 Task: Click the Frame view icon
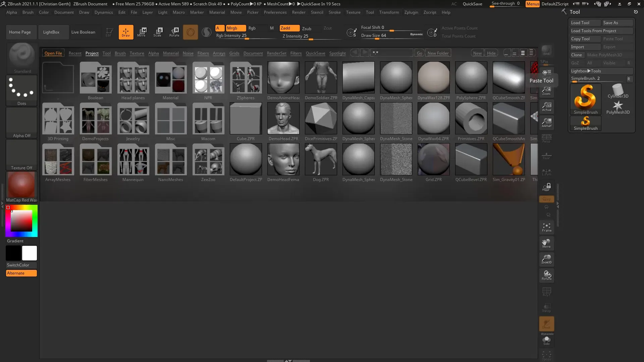coord(547,227)
